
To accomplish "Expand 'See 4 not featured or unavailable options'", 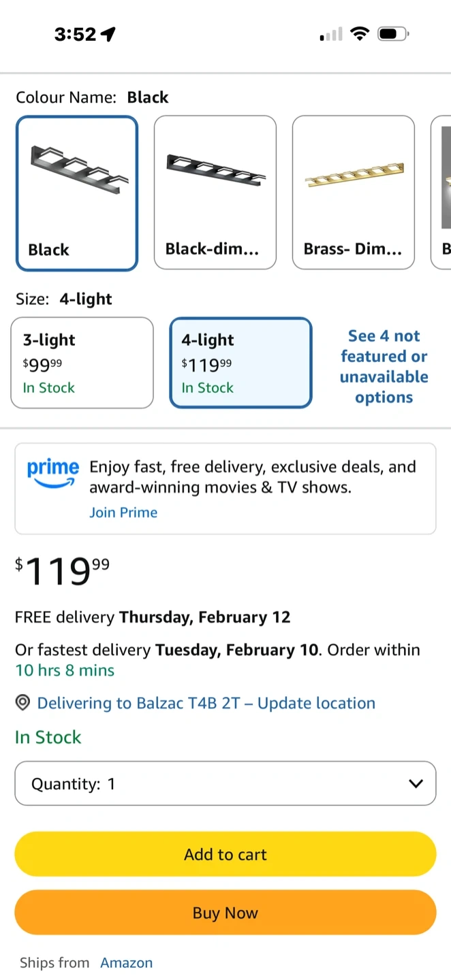I will (384, 366).
